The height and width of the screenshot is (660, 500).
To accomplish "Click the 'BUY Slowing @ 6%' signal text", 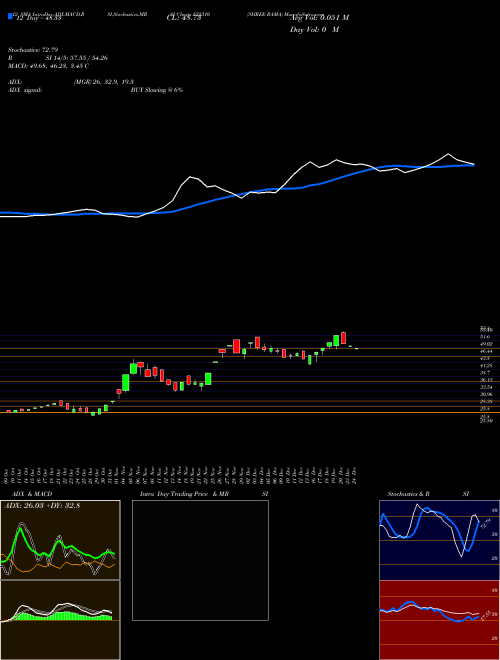I will (x=157, y=90).
